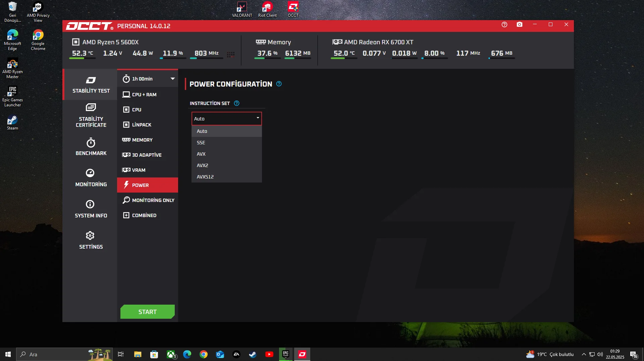Select the Power test

(148, 185)
